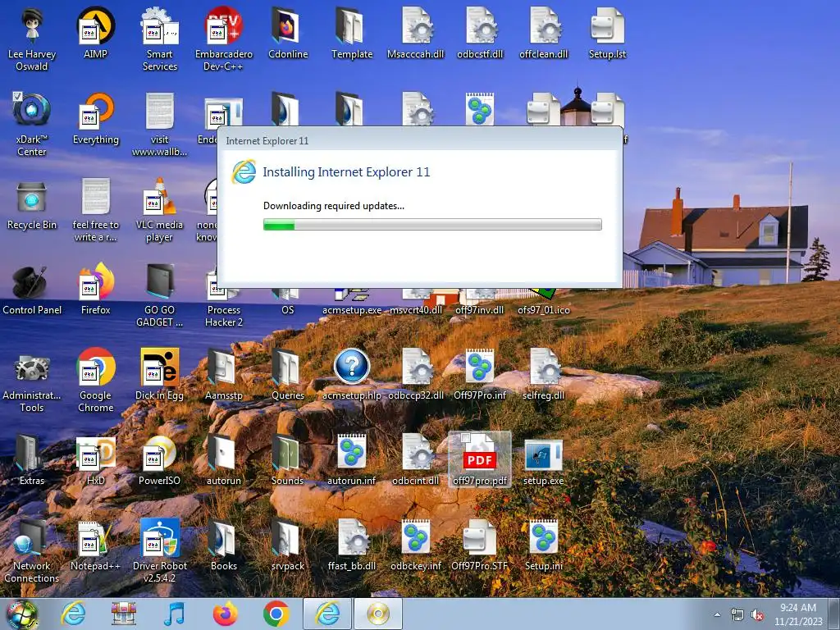
Task: Launch the HxD hex editor shortcut
Action: click(x=95, y=460)
